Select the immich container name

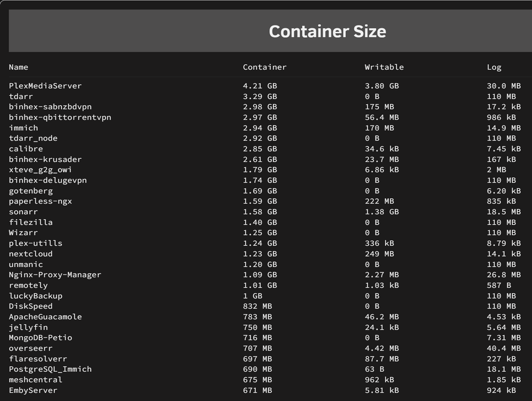click(23, 128)
